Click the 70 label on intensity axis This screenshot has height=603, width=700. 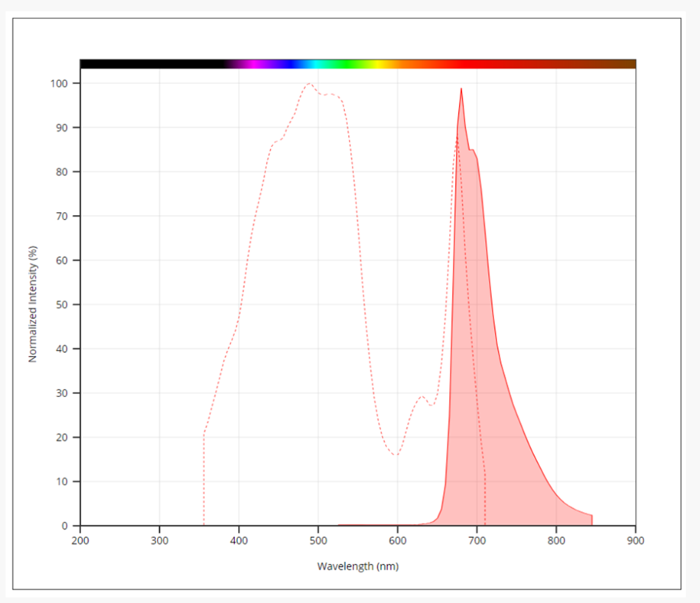coord(62,217)
